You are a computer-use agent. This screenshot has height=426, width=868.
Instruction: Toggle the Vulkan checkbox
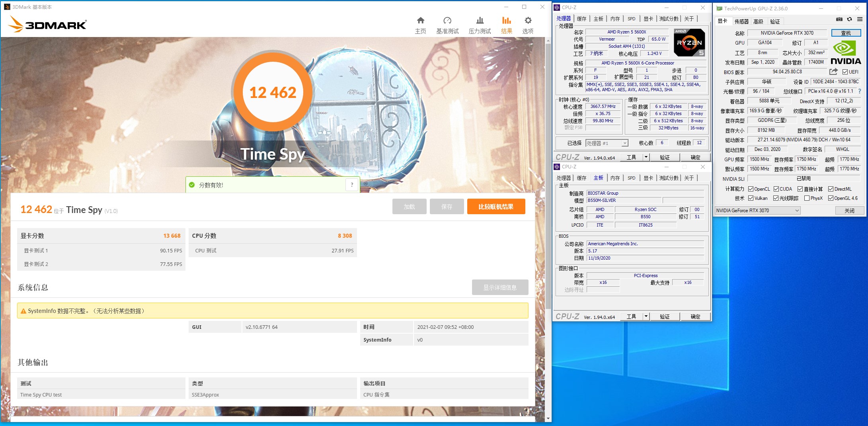751,198
